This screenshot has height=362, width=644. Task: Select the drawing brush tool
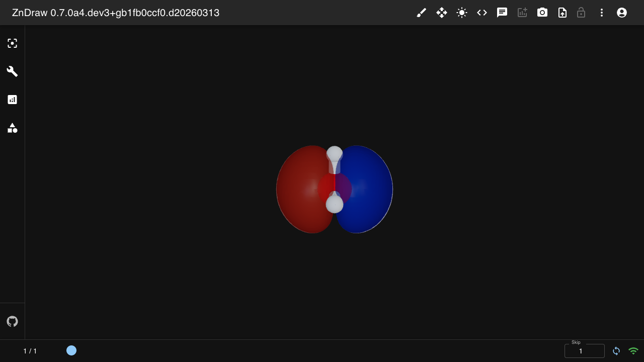point(422,13)
